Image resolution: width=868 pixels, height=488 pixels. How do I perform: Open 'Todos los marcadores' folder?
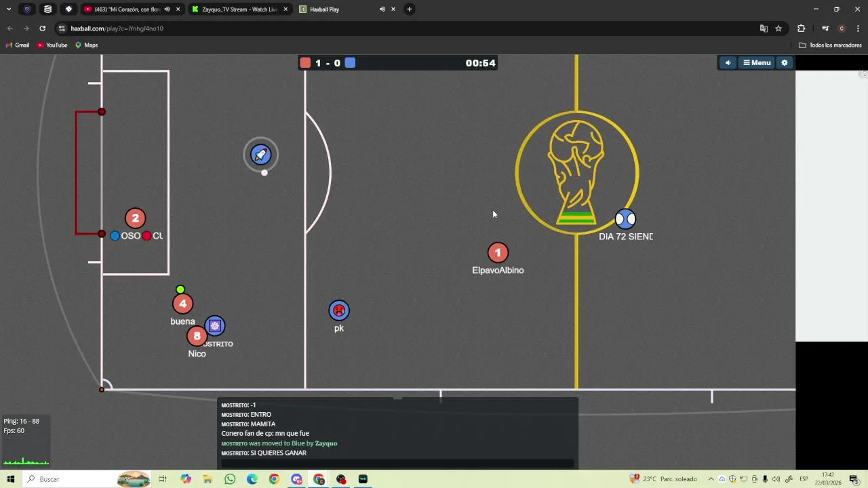[830, 45]
